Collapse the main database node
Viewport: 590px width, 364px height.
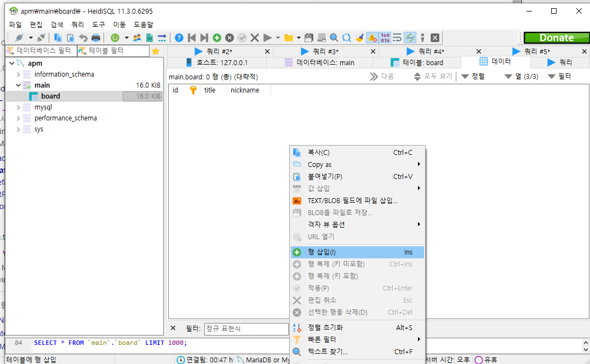[18, 85]
